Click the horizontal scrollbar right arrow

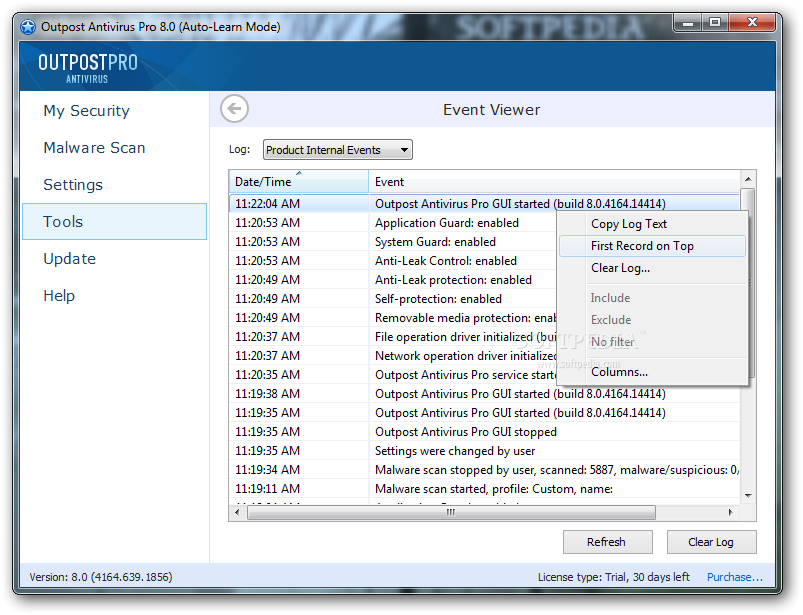pos(731,512)
